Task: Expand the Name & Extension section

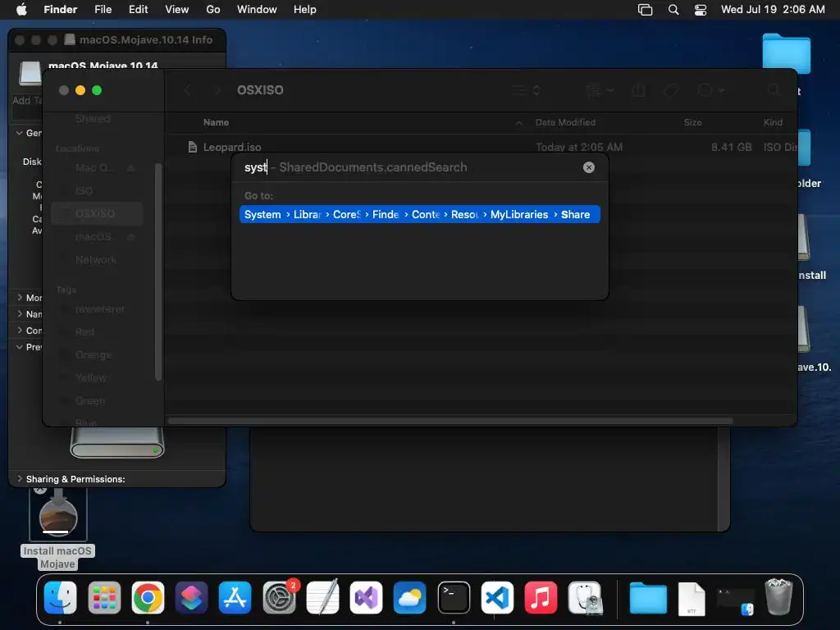Action: tap(20, 313)
